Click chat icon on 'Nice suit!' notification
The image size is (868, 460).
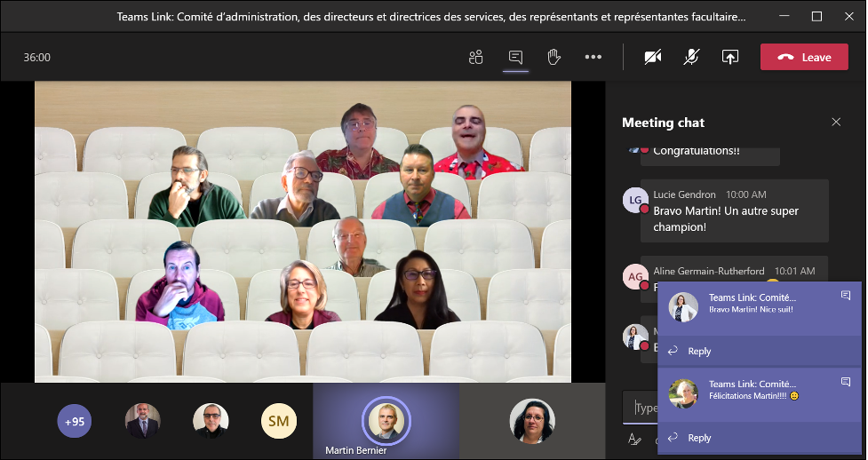point(846,296)
